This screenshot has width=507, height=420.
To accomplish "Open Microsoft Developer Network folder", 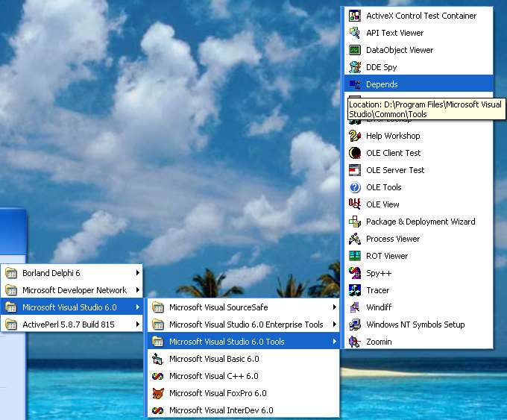I will pos(72,290).
